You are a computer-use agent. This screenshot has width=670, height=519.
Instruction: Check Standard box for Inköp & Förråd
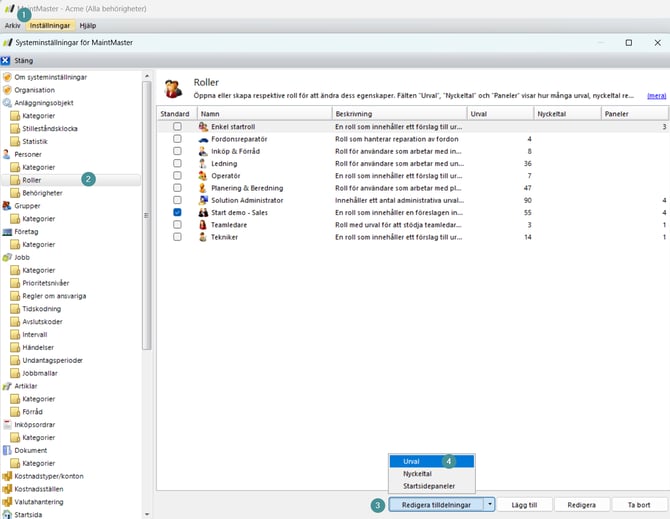[x=177, y=151]
